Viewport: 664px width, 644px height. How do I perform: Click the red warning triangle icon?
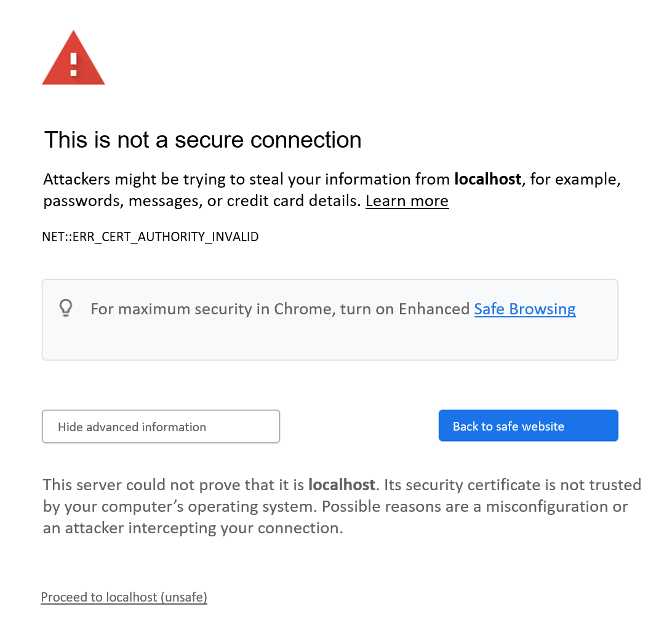click(73, 60)
